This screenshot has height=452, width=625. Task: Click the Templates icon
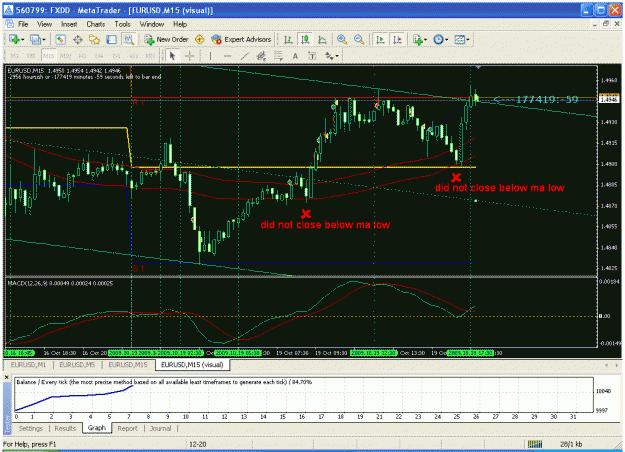click(460, 39)
